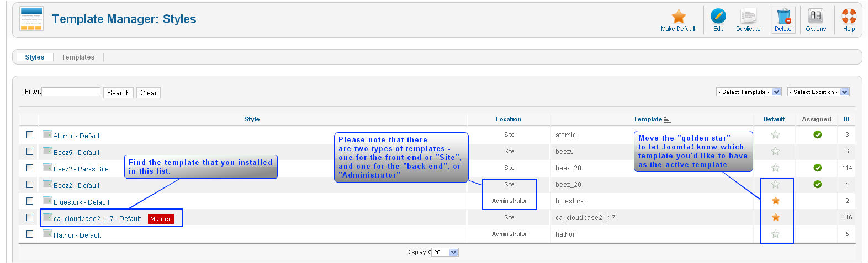Click the Duplicate toolbar icon
Image resolution: width=868 pixels, height=263 pixels.
pyautogui.click(x=748, y=16)
